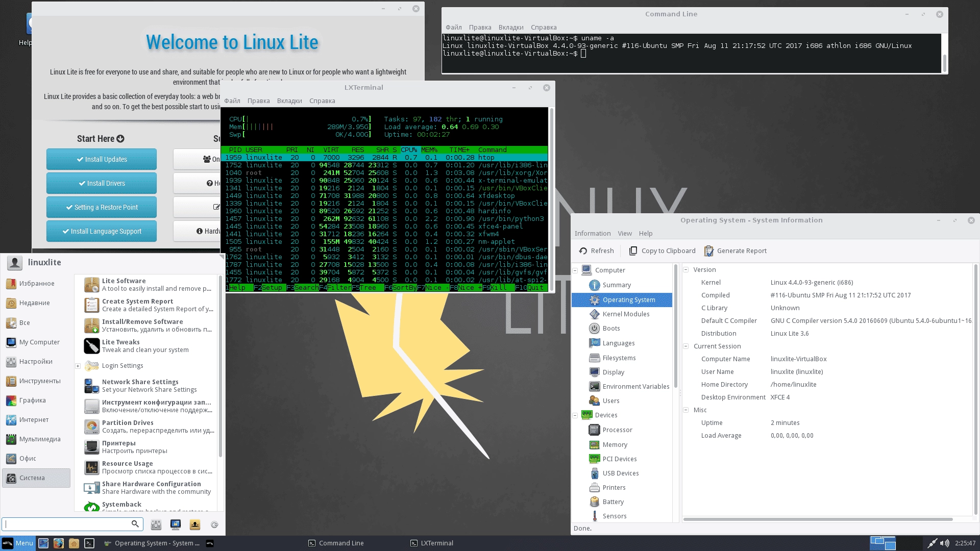The height and width of the screenshot is (551, 980).
Task: Click the Menu button on taskbar
Action: point(18,543)
